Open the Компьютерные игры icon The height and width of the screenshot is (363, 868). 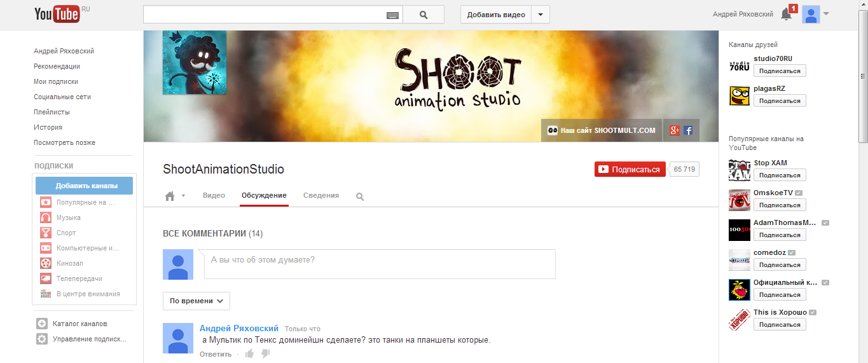46,248
